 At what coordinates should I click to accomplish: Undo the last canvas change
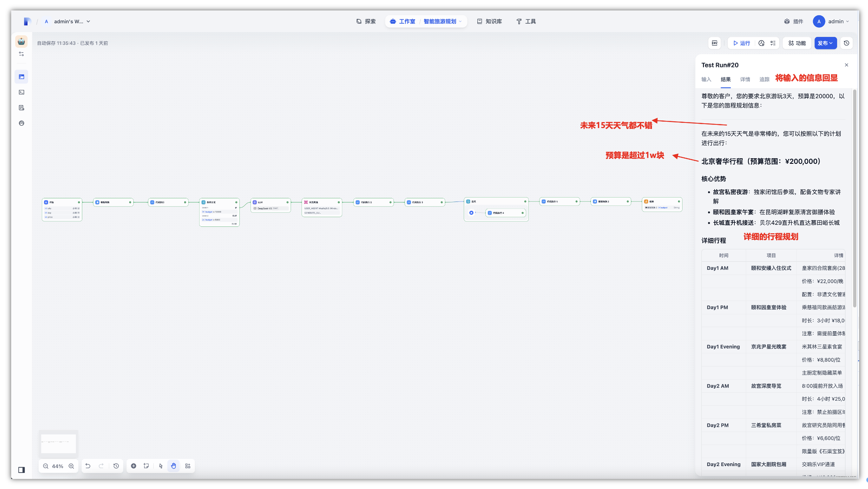(88, 466)
